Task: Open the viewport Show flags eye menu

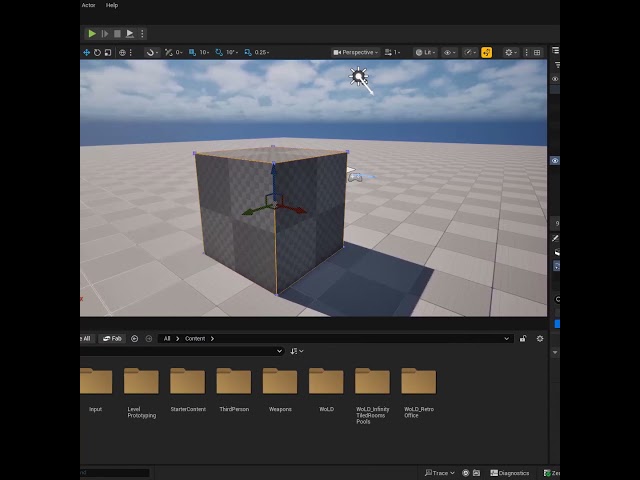Action: (x=449, y=52)
